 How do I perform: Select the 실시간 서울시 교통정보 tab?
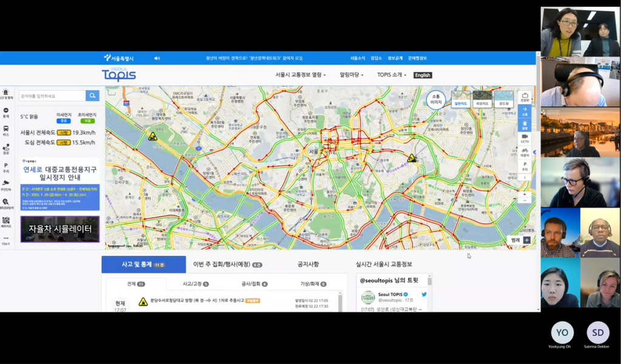click(384, 264)
